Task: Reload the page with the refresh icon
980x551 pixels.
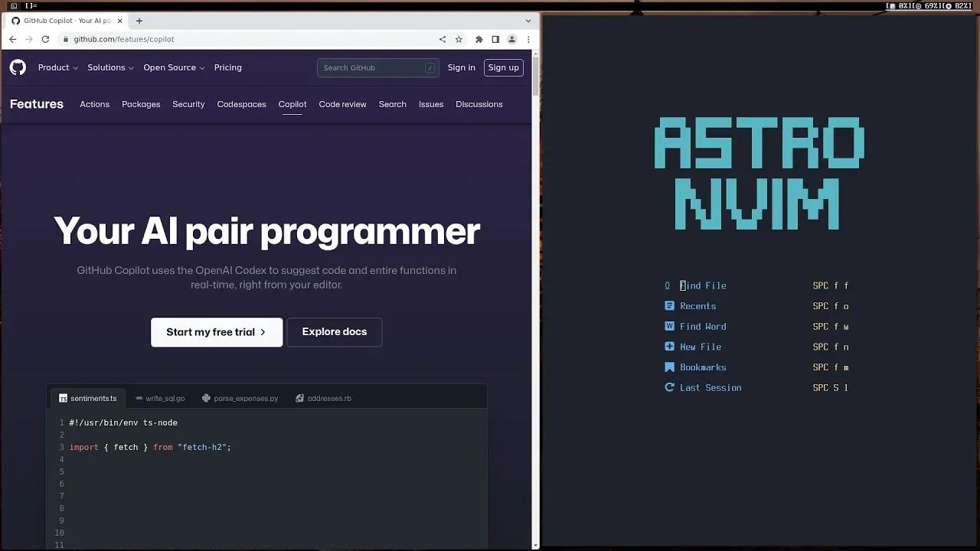Action: (x=45, y=39)
